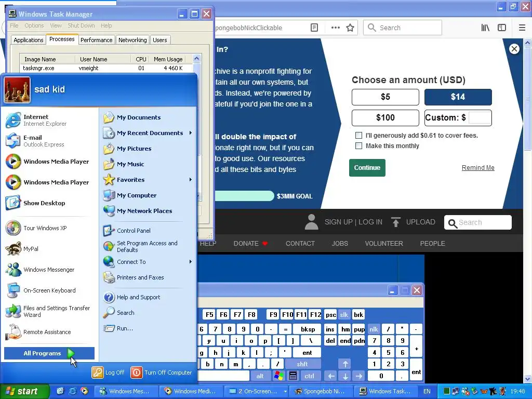Switch to Users tab in Task Manager
The width and height of the screenshot is (532, 399).
(x=160, y=40)
